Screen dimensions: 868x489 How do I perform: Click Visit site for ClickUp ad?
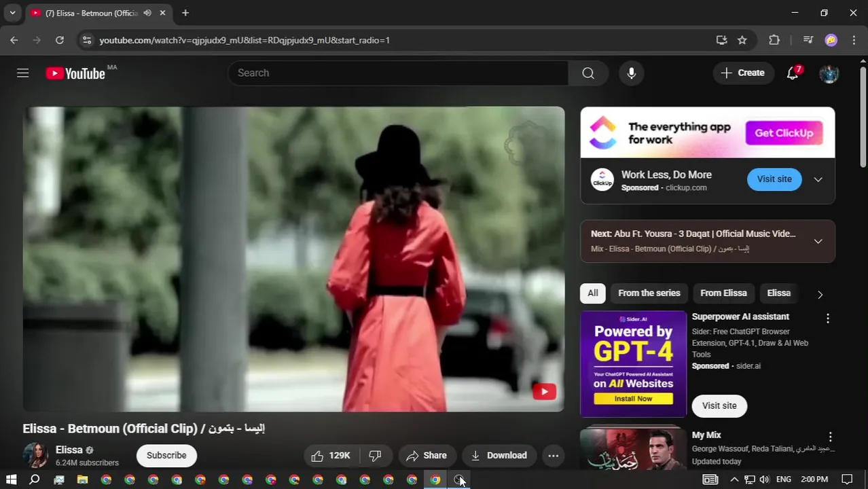pos(774,179)
